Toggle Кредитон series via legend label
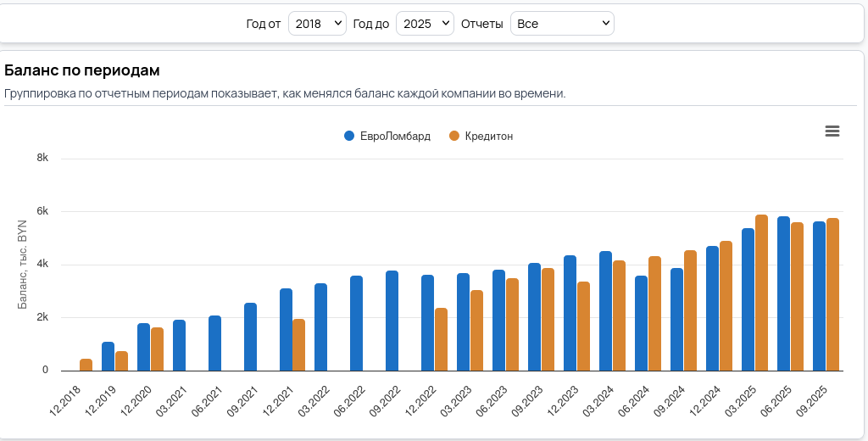868x441 pixels. [x=488, y=137]
